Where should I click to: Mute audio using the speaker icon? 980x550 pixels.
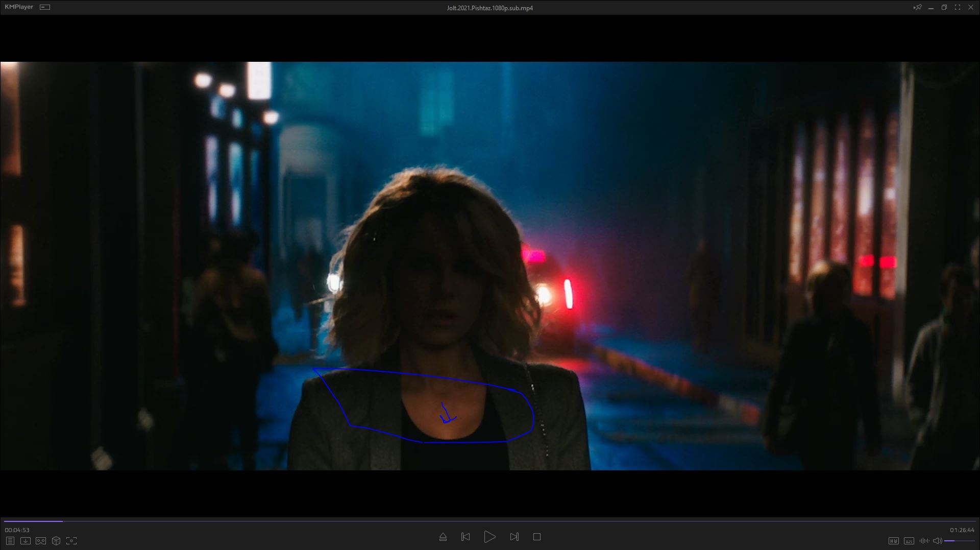[x=937, y=541]
